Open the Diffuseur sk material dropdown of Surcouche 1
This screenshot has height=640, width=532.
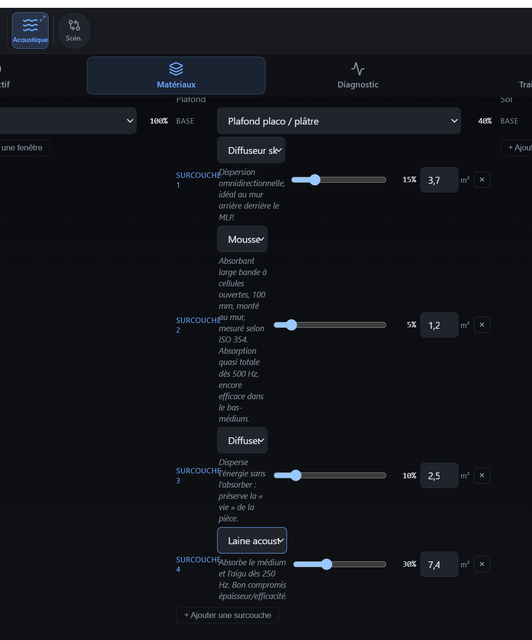click(251, 150)
